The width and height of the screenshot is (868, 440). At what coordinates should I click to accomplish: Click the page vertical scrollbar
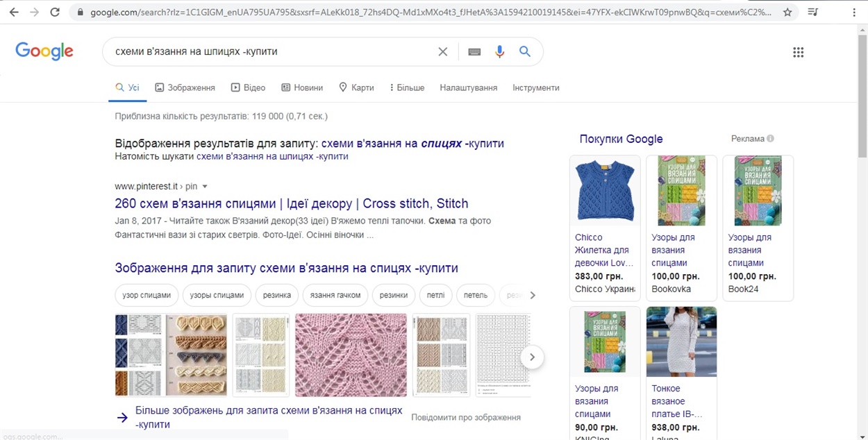tap(862, 97)
